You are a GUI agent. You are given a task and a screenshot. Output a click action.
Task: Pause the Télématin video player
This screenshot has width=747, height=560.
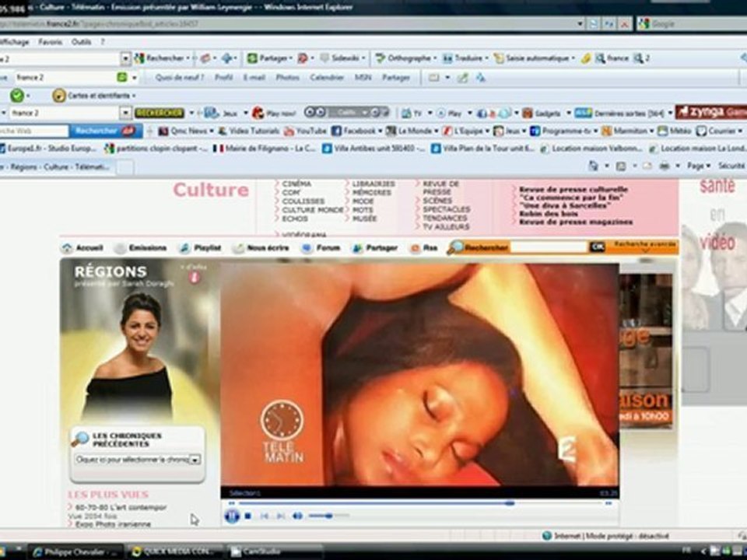click(x=232, y=516)
